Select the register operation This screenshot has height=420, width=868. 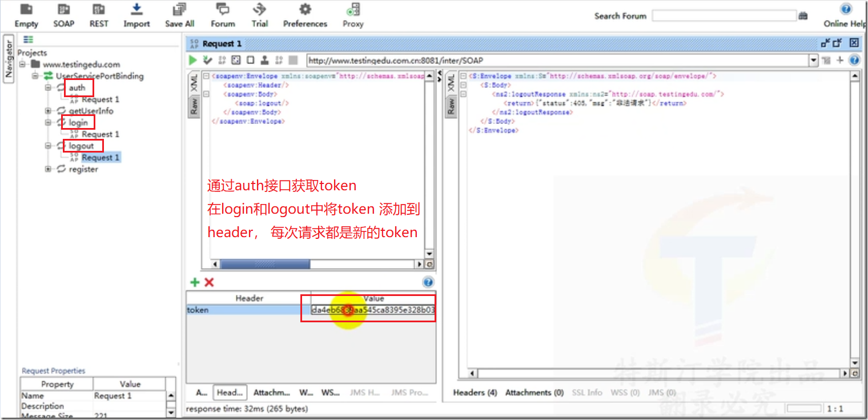[x=83, y=169]
